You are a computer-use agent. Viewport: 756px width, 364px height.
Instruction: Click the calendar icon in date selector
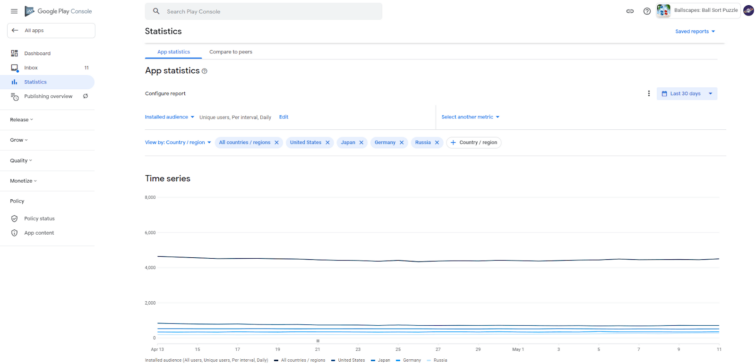[664, 94]
